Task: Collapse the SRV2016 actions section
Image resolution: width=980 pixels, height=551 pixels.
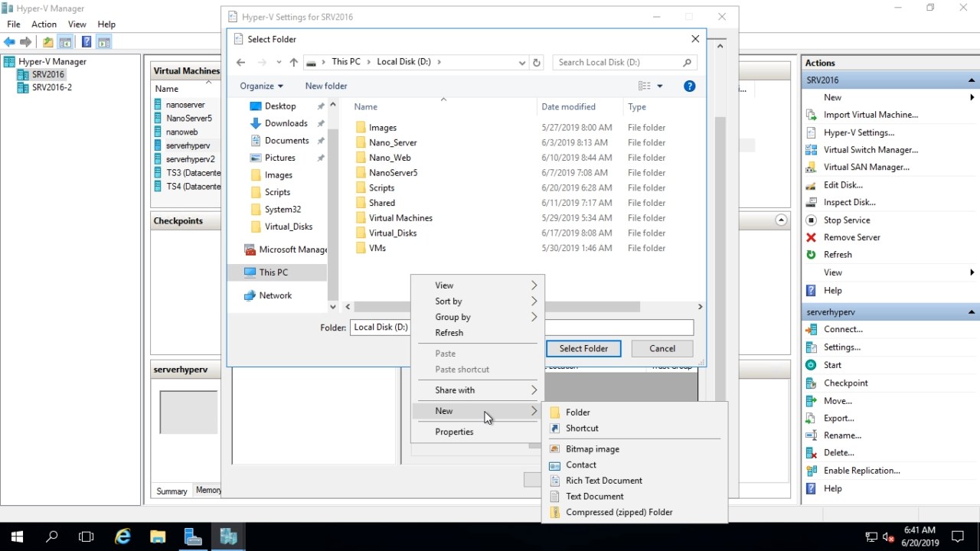Action: coord(972,80)
